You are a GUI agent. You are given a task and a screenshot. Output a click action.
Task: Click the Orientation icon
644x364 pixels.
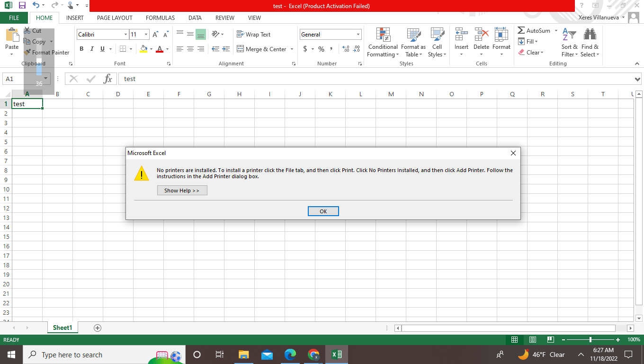point(215,34)
